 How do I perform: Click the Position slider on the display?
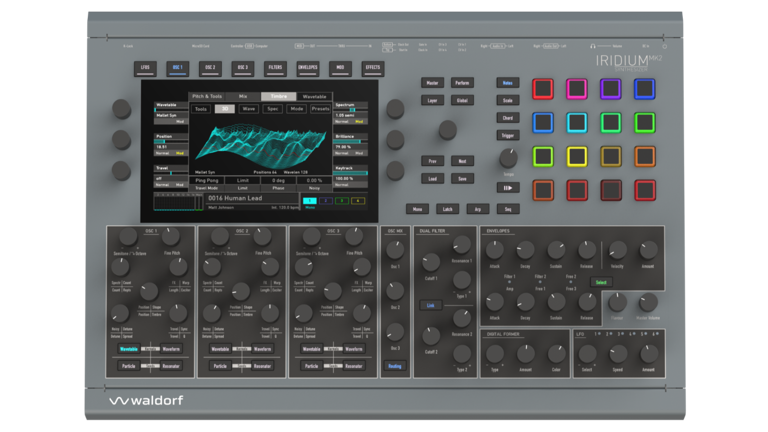(x=171, y=142)
